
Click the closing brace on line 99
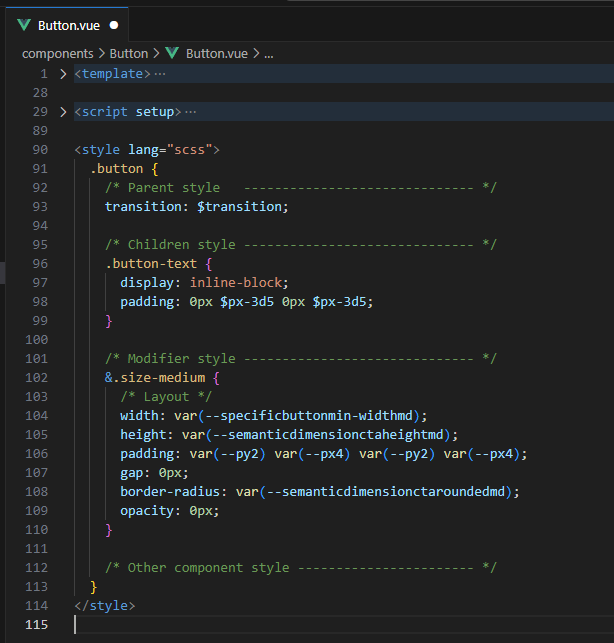tap(109, 321)
